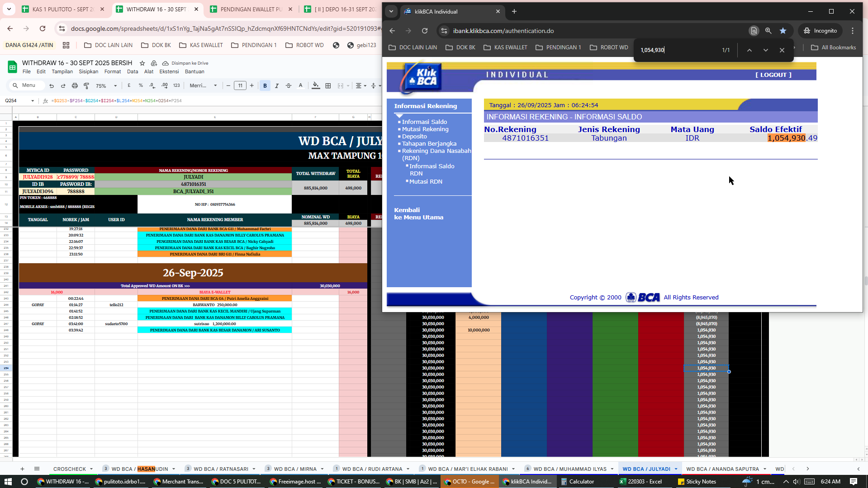Open Calculator from Windows taskbar
Image resolution: width=868 pixels, height=488 pixels.
(x=577, y=482)
